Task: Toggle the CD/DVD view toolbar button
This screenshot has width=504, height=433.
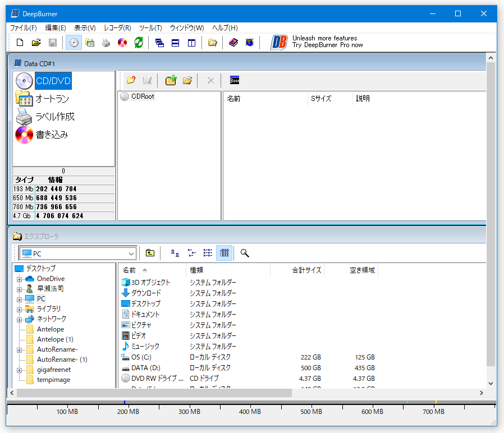Action: (74, 43)
